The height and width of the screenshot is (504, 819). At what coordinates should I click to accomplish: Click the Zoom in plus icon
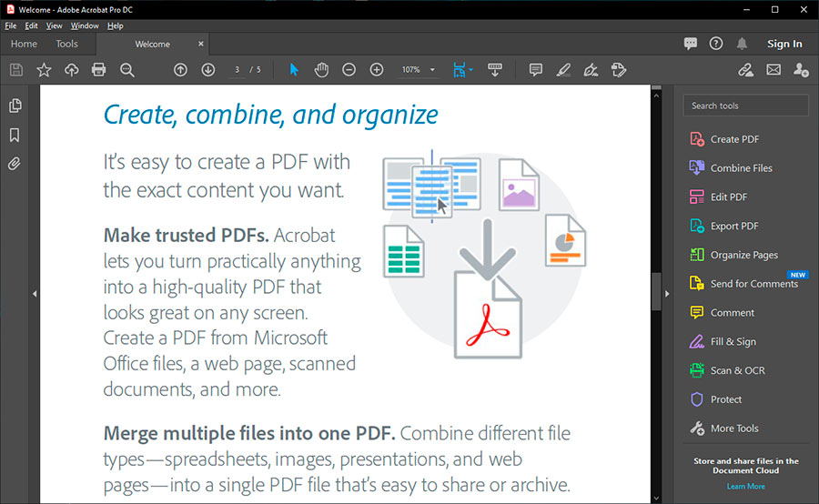point(377,70)
